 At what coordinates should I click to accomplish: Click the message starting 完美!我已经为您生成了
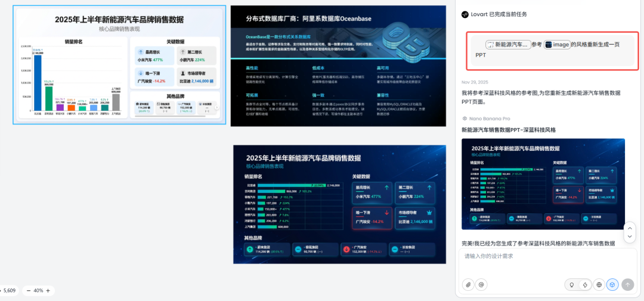[538, 244]
